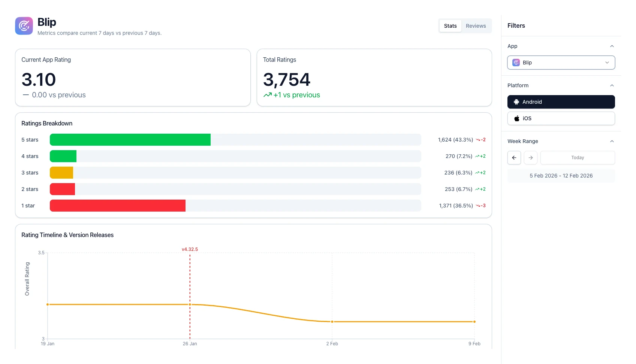Click the green 5 stars progress bar

130,140
